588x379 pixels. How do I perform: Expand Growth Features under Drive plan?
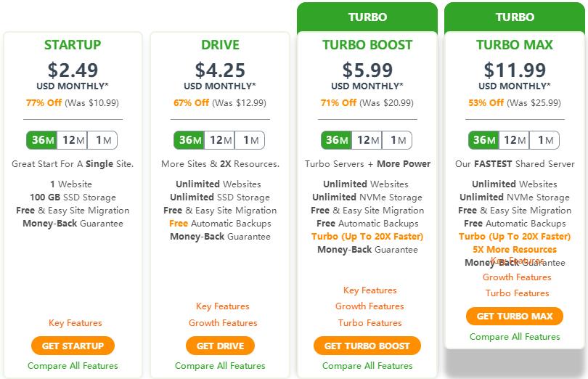(223, 322)
